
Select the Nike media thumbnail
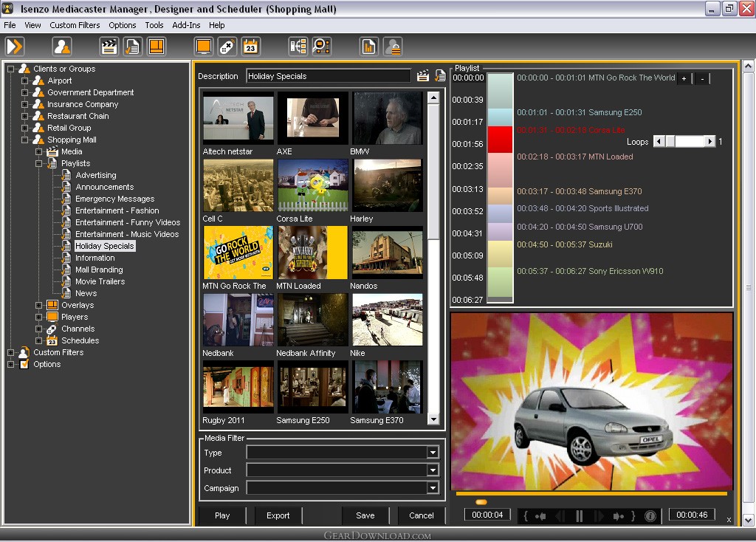(x=387, y=320)
